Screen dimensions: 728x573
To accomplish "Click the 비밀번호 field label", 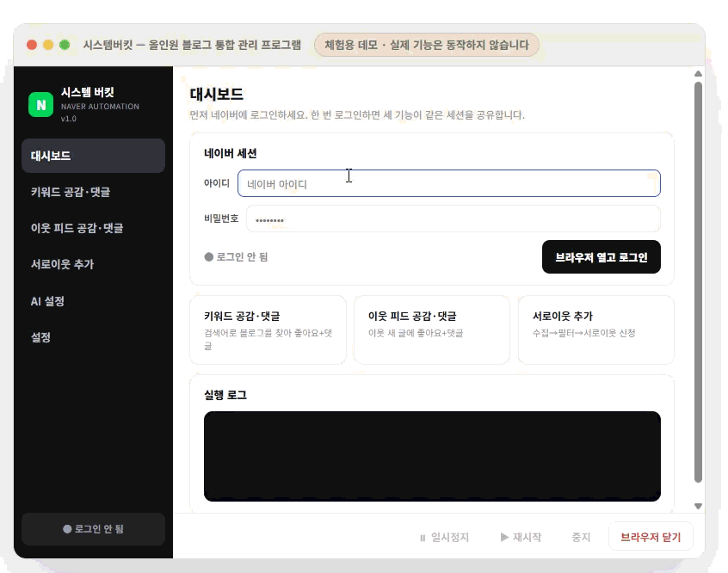I will pyautogui.click(x=221, y=219).
